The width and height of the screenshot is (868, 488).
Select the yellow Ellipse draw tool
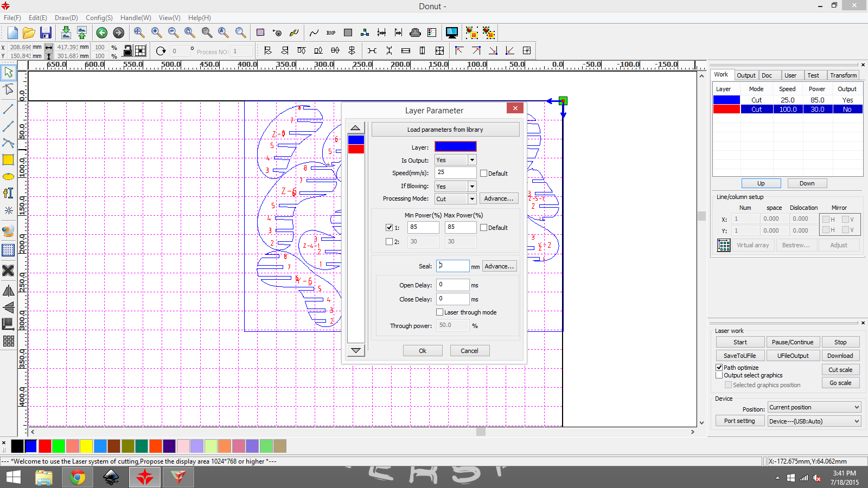coord(8,177)
